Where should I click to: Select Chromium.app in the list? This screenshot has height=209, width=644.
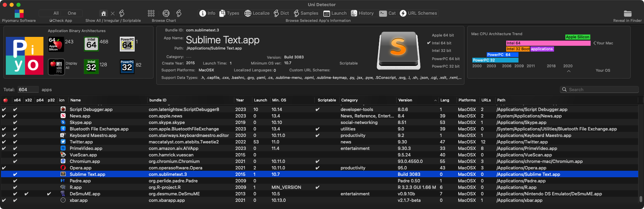coord(85,162)
